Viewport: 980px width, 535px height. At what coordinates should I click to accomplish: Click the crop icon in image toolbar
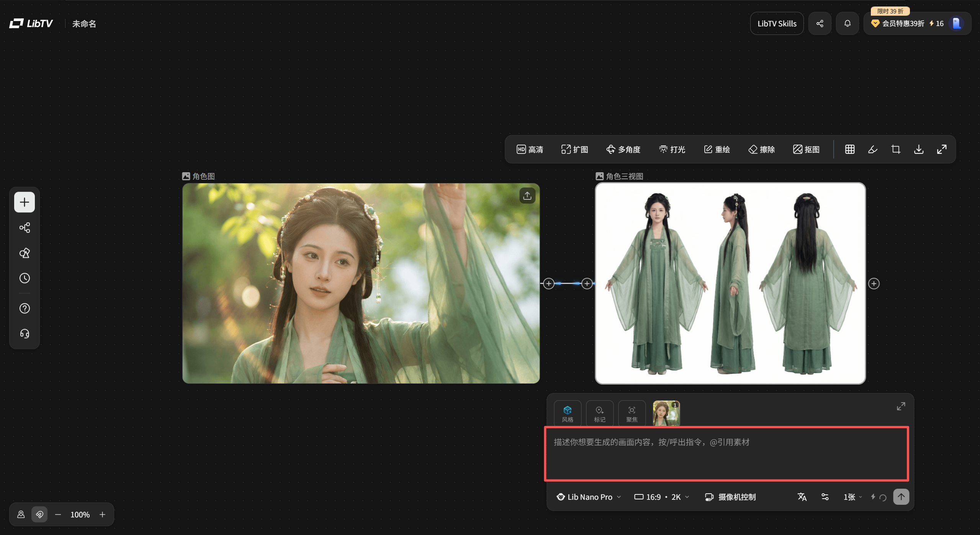[x=896, y=149]
